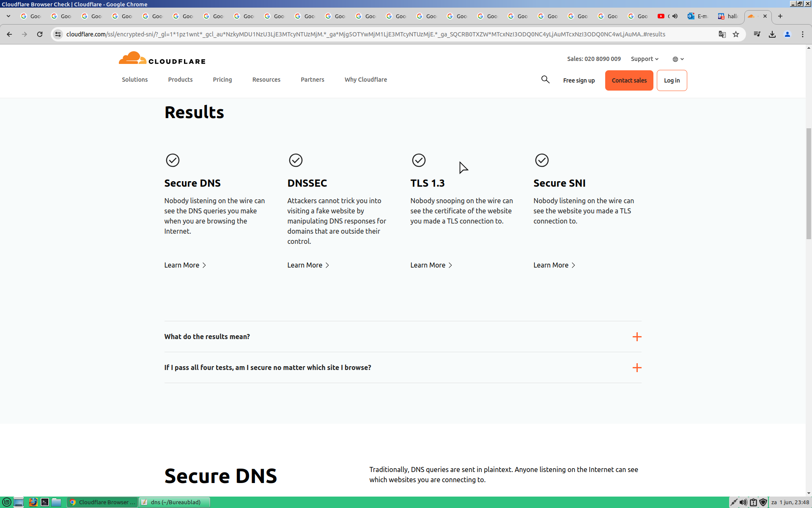Go forward in browser history

25,34
